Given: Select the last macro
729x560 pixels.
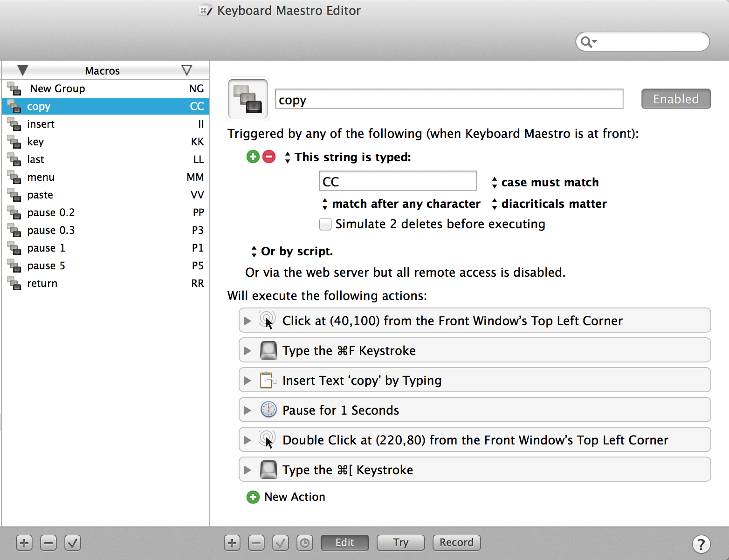Looking at the screenshot, I should pos(105,159).
